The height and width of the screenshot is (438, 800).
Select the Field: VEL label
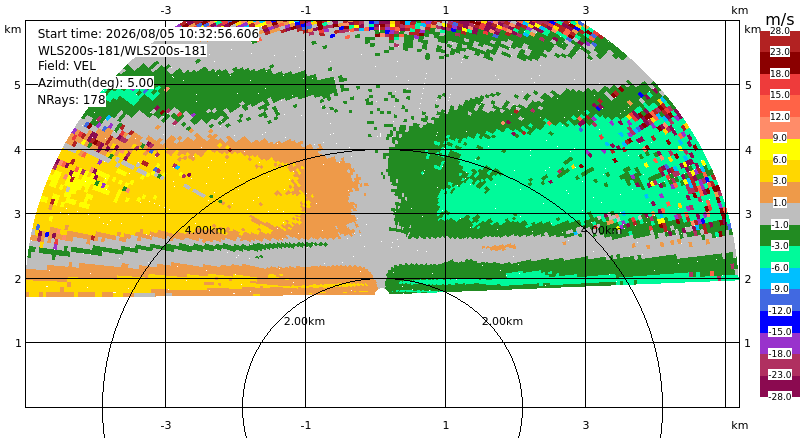pyautogui.click(x=67, y=66)
